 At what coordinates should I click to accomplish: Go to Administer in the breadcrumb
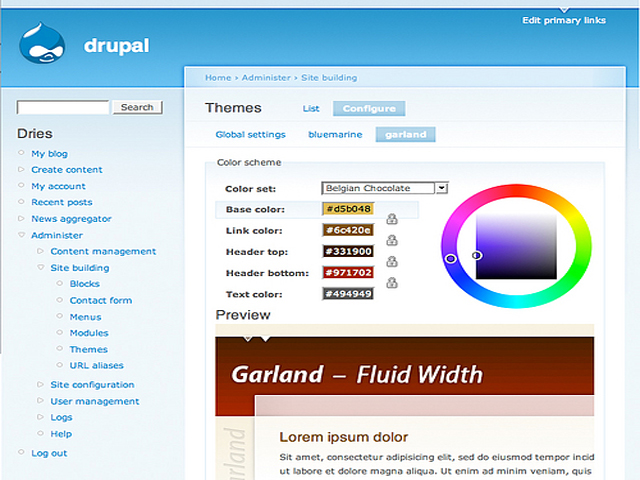click(x=266, y=77)
